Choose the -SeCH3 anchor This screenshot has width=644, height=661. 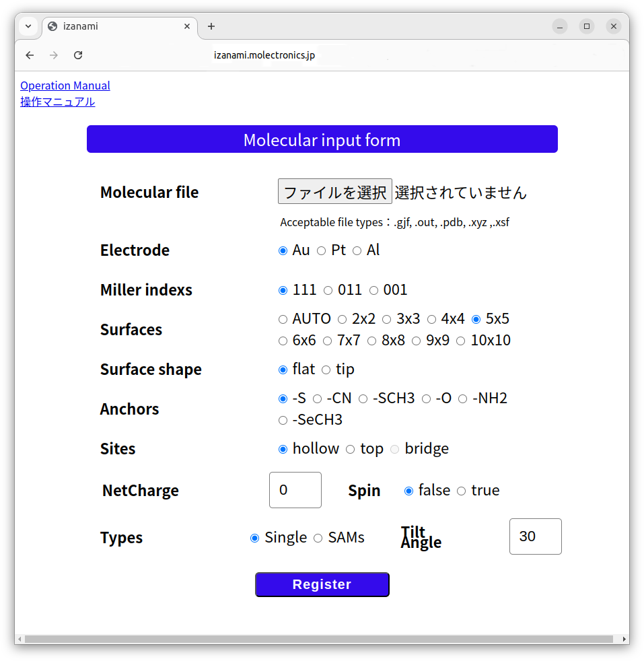pos(283,420)
